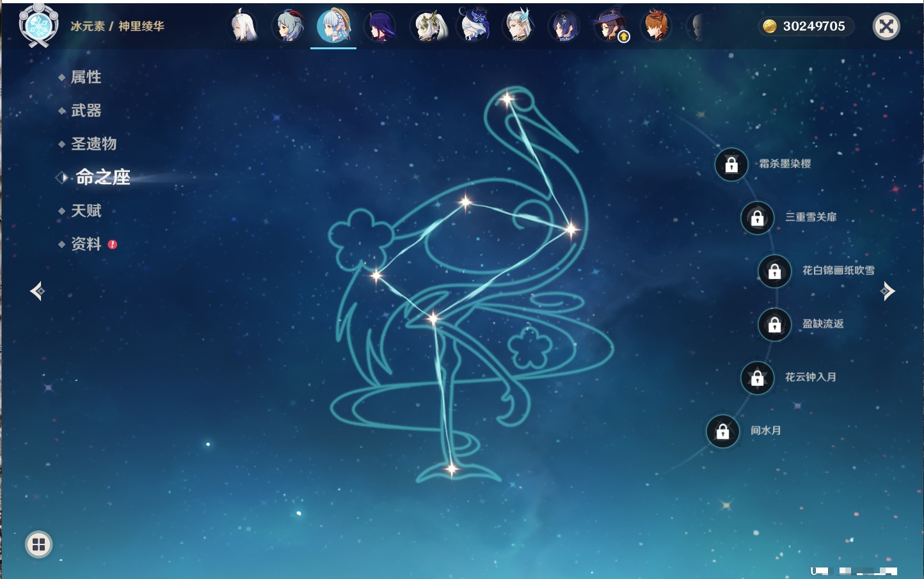Screen dimensions: 924x579
Task: Close the character screen with X button
Action: tap(886, 26)
